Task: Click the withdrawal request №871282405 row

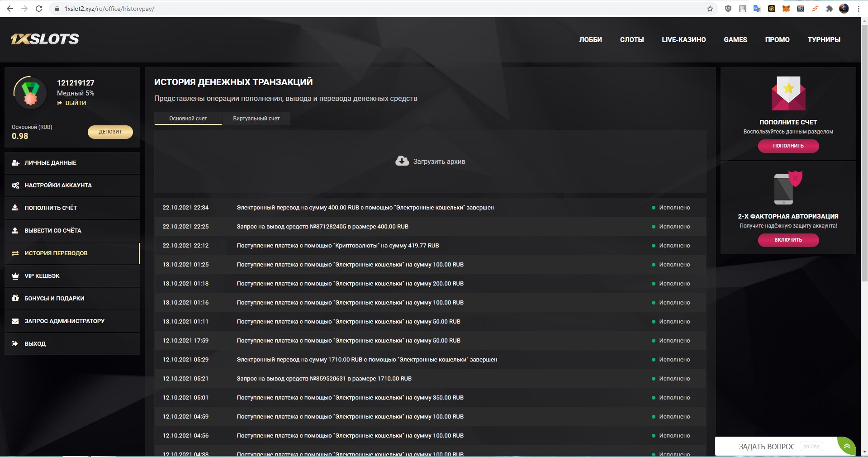Action: (430, 227)
